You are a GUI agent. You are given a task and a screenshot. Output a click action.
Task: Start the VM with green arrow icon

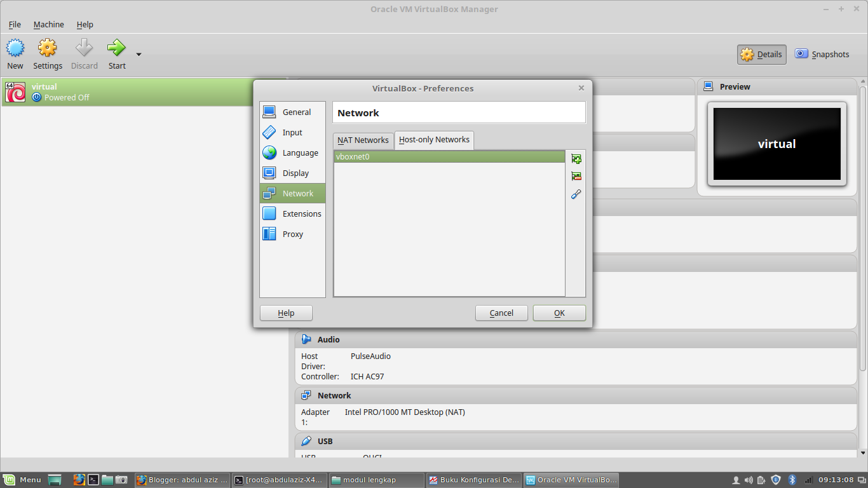(x=117, y=48)
